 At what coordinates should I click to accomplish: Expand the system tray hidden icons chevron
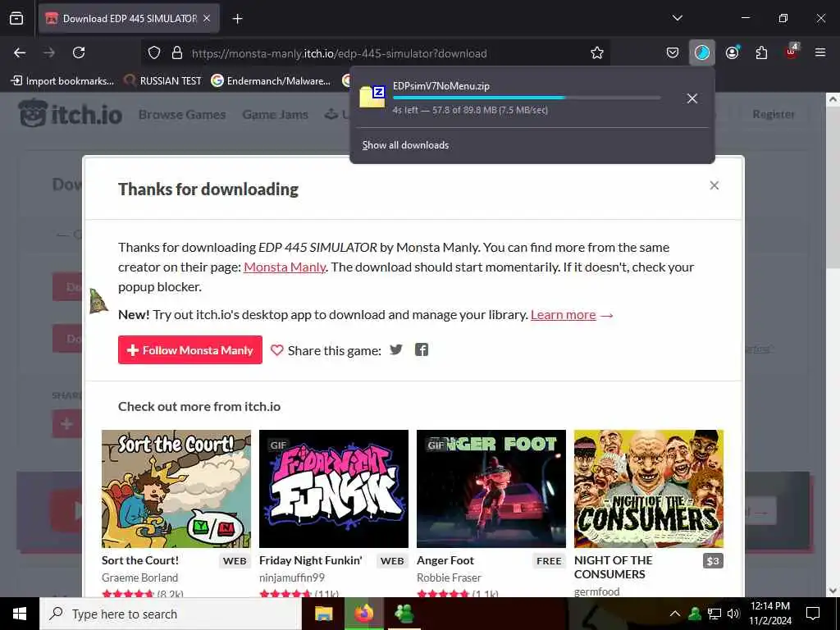675,614
